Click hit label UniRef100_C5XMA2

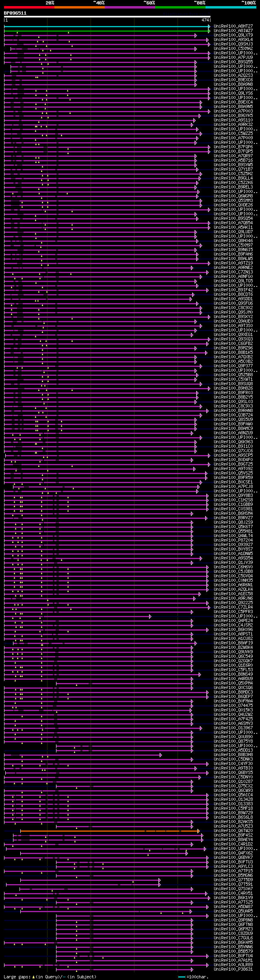click(233, 49)
